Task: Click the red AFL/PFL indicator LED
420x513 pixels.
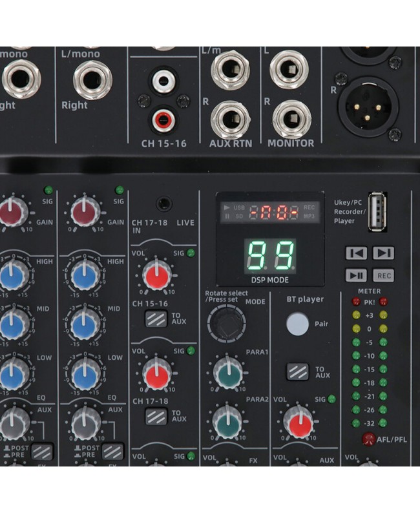Action: [369, 439]
